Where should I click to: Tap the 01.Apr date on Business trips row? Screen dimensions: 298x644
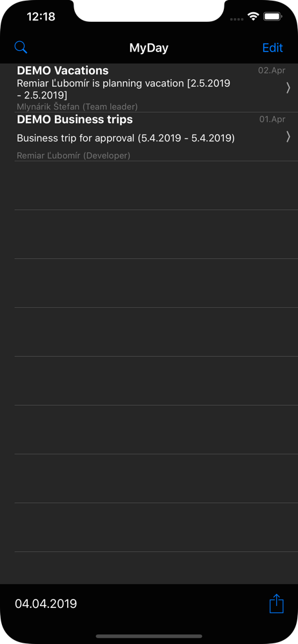[x=272, y=120]
